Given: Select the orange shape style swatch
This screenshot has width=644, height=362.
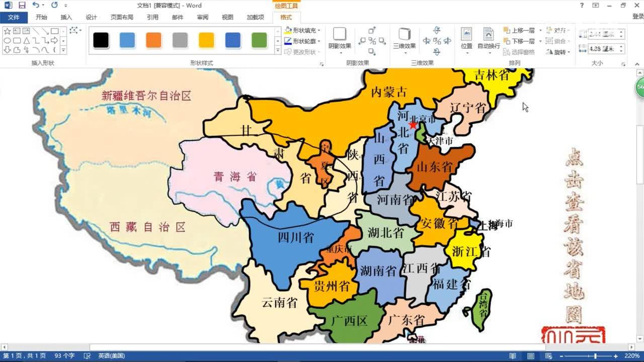Looking at the screenshot, I should coord(153,40).
